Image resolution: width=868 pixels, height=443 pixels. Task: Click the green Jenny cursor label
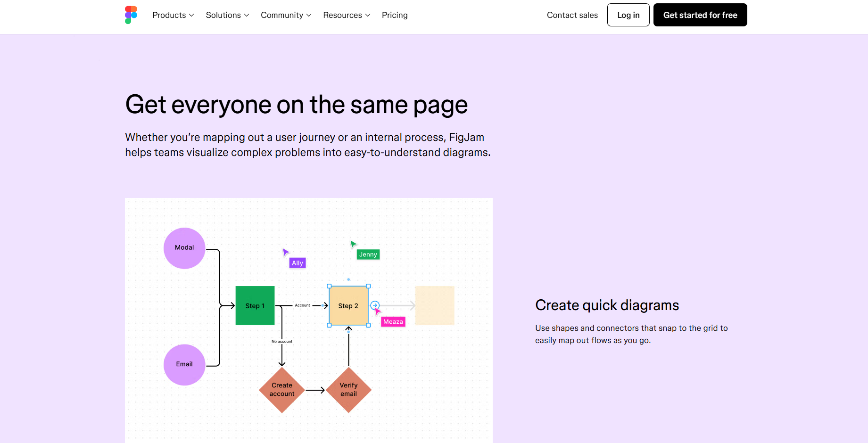[x=368, y=254]
